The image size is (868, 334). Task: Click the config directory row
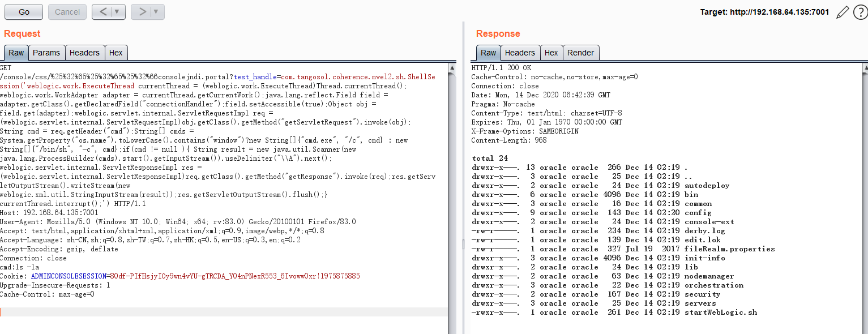(x=592, y=212)
